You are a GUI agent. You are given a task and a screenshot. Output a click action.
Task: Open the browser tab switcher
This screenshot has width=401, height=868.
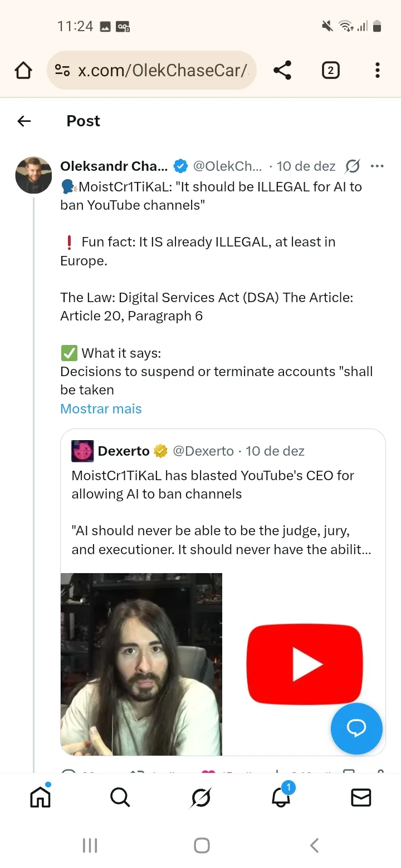click(330, 71)
